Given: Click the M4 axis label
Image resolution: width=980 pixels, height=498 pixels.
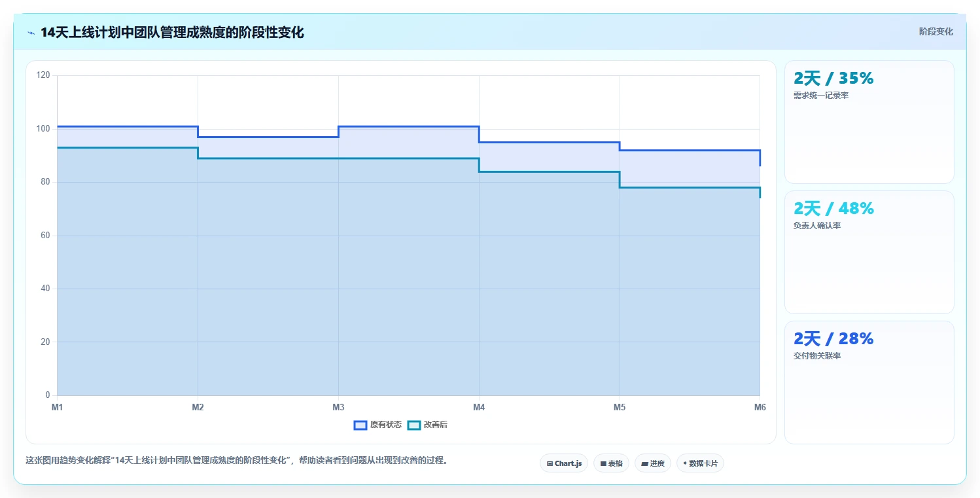Looking at the screenshot, I should pyautogui.click(x=479, y=408).
